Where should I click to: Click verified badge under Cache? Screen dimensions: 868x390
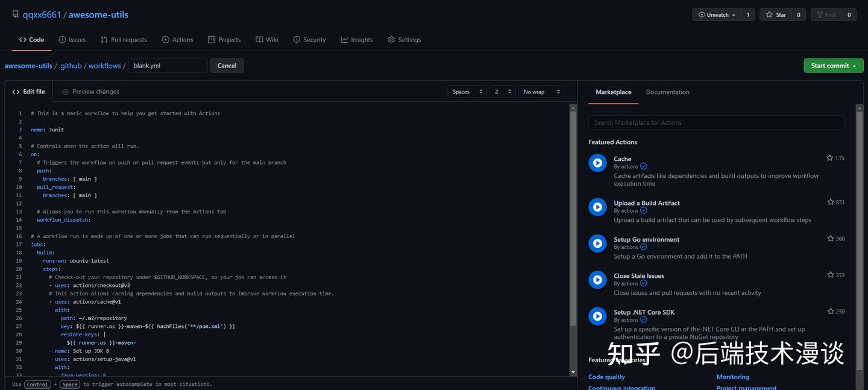[643, 166]
